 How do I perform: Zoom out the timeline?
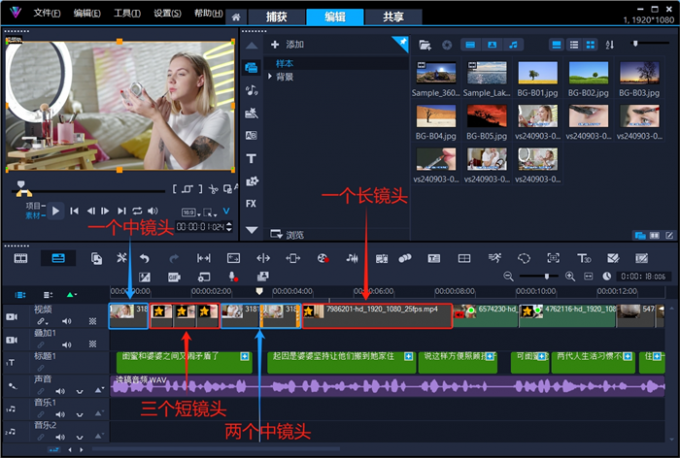(508, 276)
